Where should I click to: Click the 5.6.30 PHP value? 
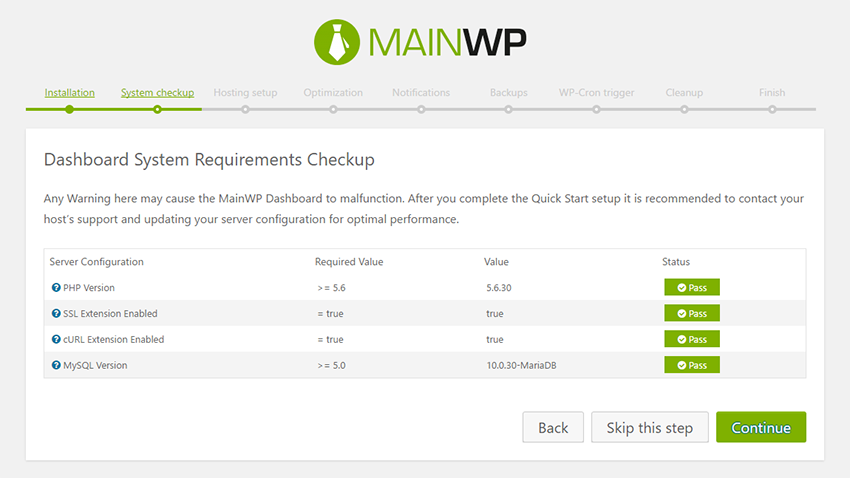click(x=499, y=288)
